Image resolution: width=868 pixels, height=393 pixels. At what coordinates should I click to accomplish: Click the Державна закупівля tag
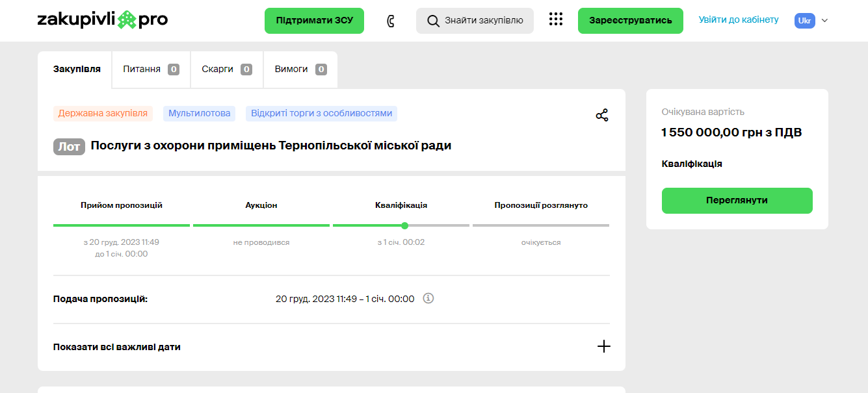[103, 114]
